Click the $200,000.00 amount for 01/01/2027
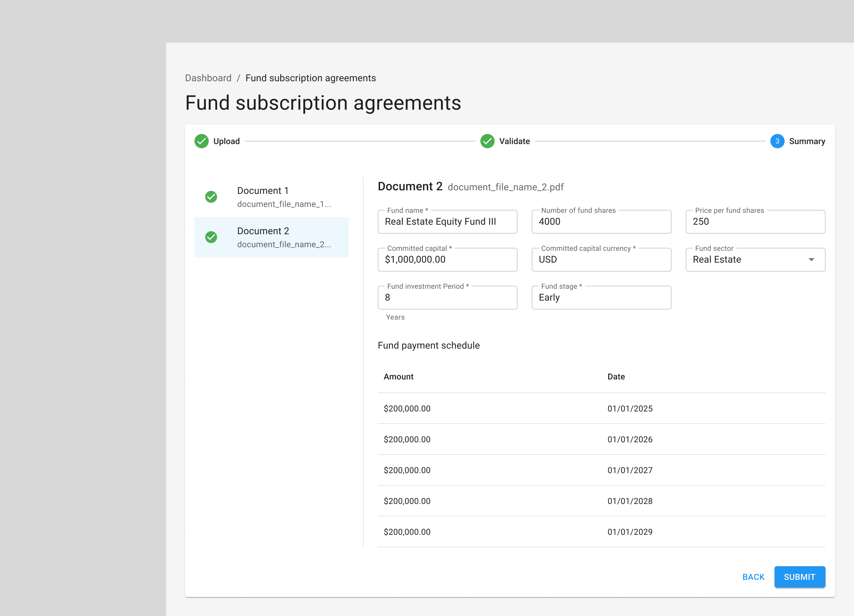This screenshot has height=616, width=854. click(407, 470)
